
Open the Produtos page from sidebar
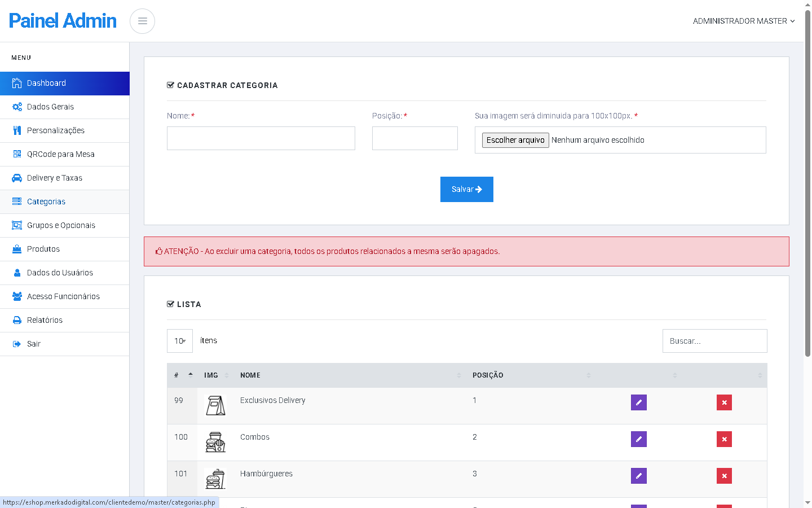[x=43, y=249]
